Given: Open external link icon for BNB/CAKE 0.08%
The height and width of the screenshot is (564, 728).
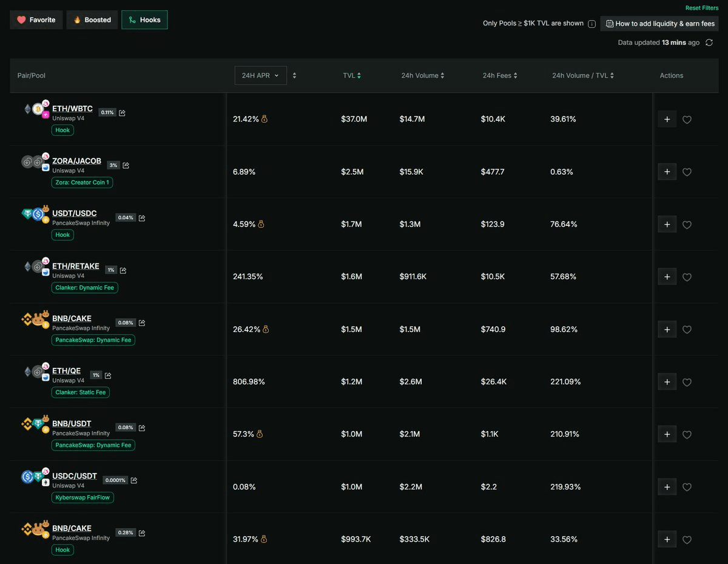Looking at the screenshot, I should (142, 323).
